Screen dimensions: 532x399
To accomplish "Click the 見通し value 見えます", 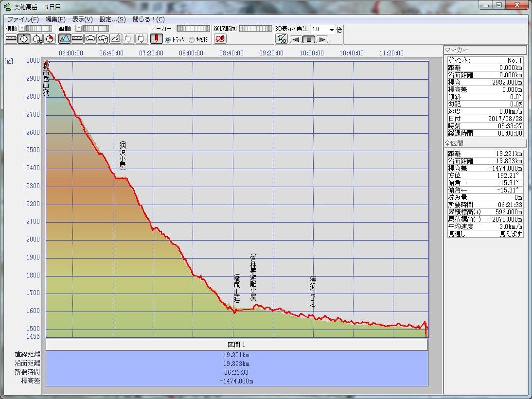I will (511, 234).
